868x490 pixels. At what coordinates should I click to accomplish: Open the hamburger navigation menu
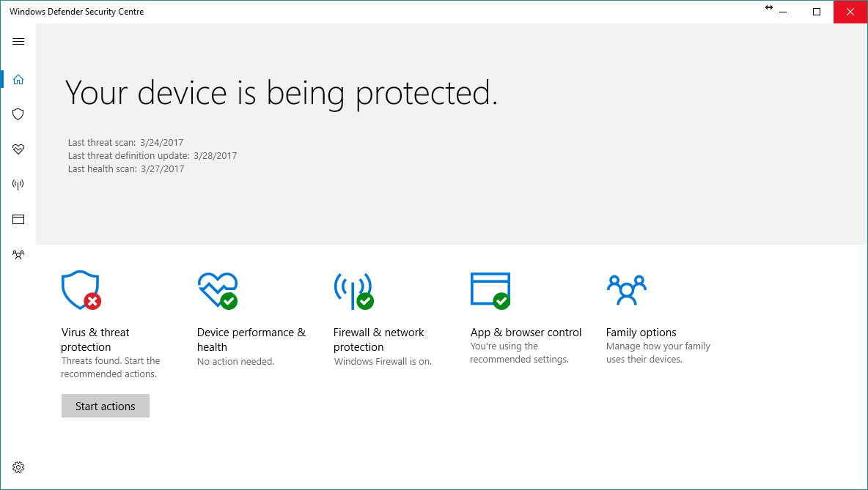pos(18,42)
